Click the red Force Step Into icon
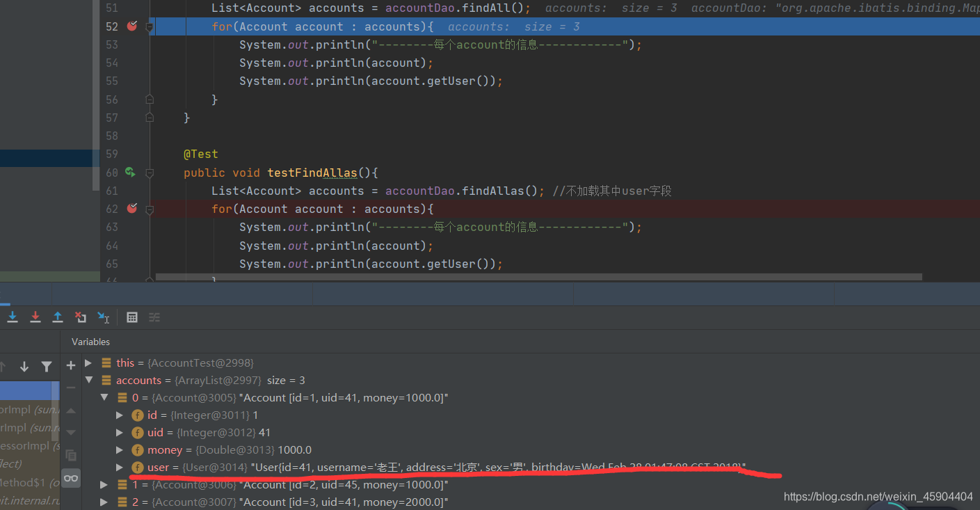This screenshot has height=510, width=980. [x=35, y=317]
